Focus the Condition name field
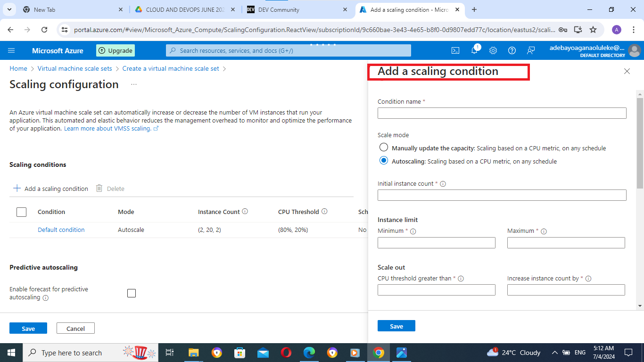 pos(502,113)
